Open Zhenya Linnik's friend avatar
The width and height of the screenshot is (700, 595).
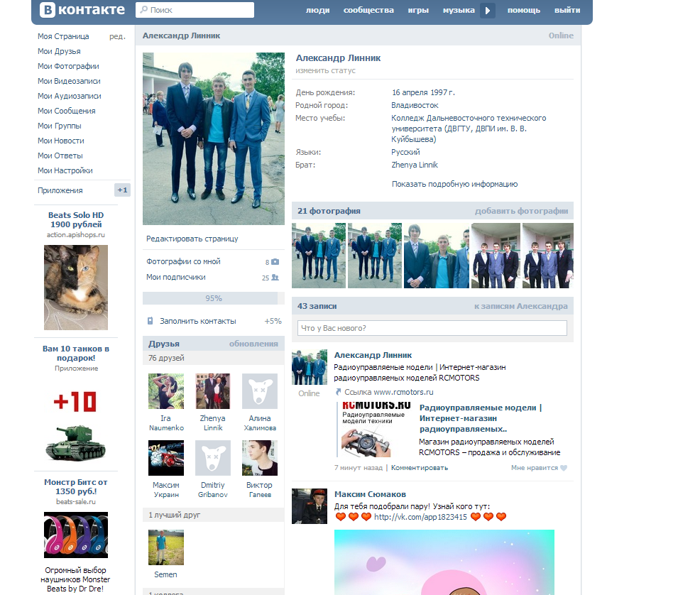tap(213, 391)
